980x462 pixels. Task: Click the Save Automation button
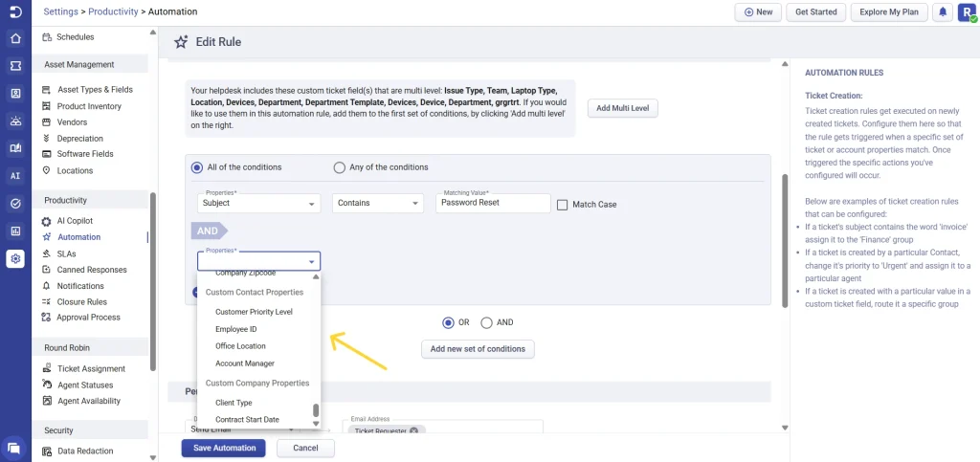(x=224, y=449)
